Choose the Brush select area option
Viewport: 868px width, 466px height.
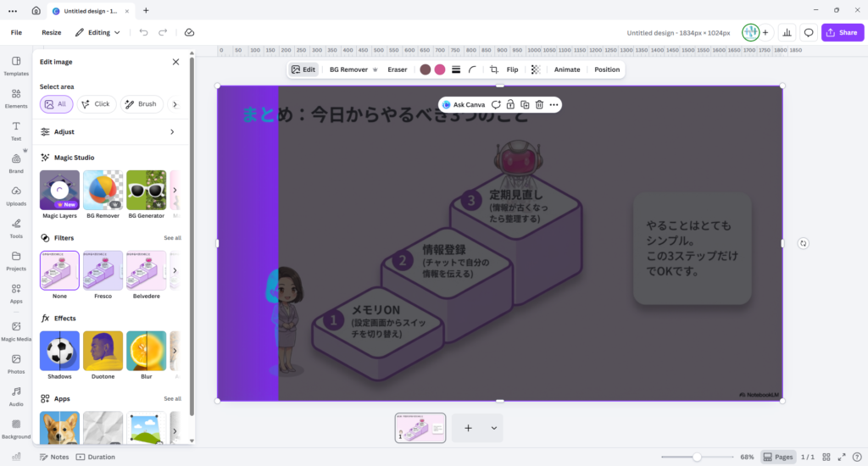pyautogui.click(x=140, y=104)
